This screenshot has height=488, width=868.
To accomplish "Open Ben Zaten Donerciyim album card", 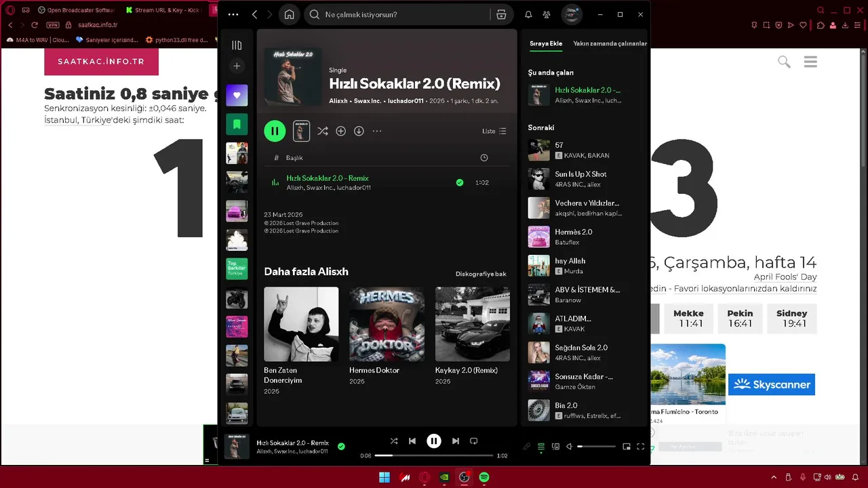I will (301, 341).
